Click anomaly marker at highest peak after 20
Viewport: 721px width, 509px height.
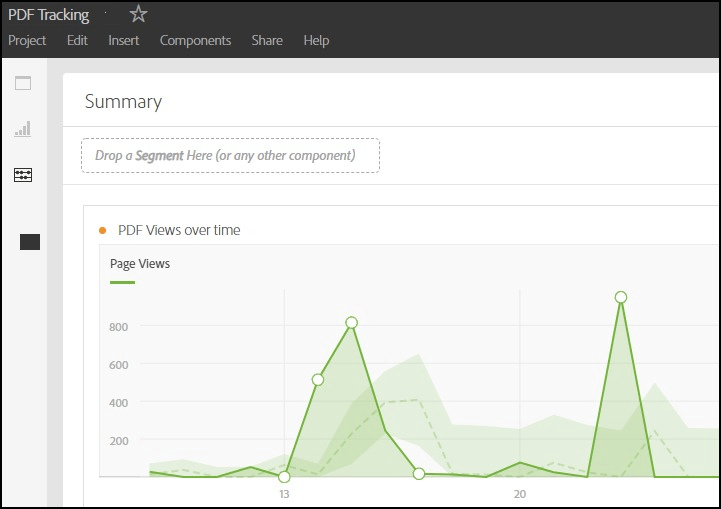pos(621,297)
